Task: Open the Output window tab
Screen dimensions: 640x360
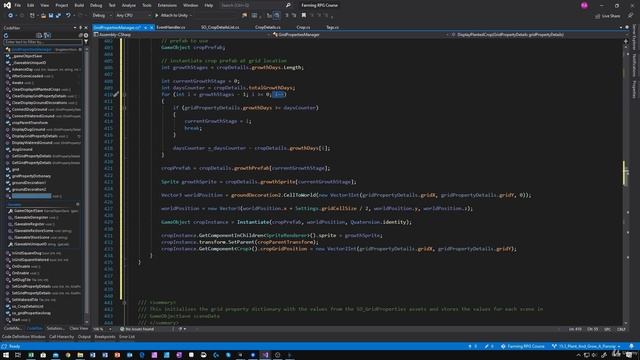Action: [x=84, y=337]
